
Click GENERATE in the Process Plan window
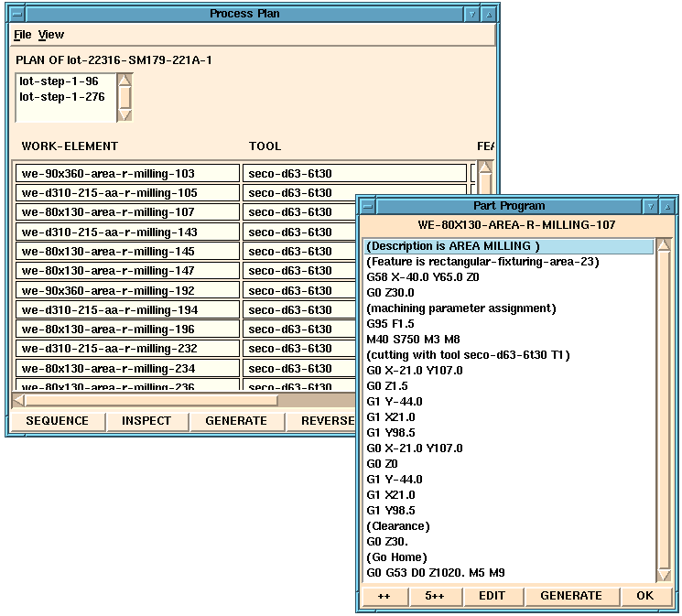[x=236, y=421]
